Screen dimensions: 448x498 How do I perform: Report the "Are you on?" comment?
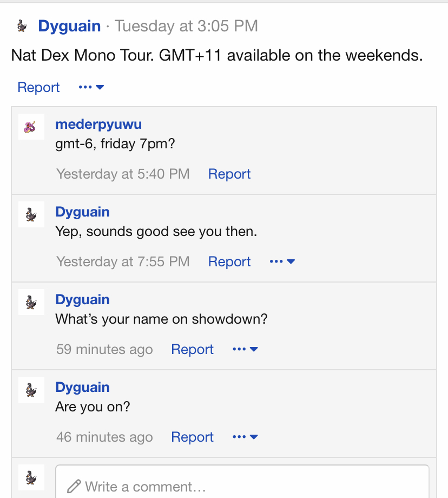click(192, 437)
